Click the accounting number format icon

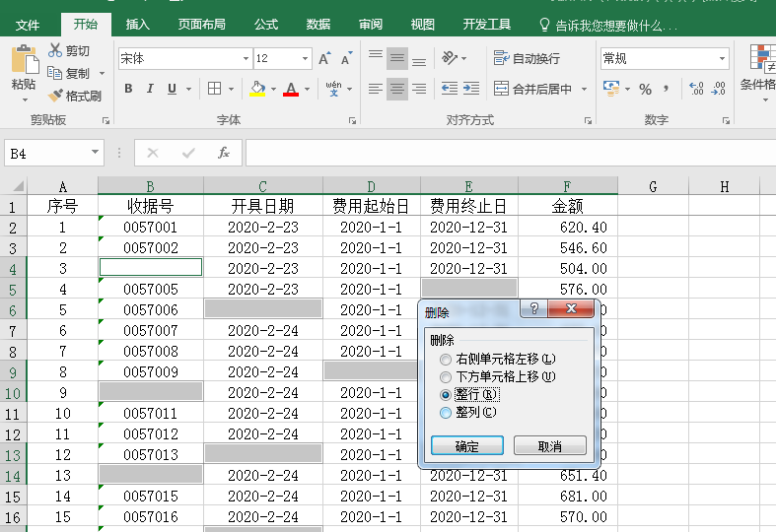(x=611, y=89)
